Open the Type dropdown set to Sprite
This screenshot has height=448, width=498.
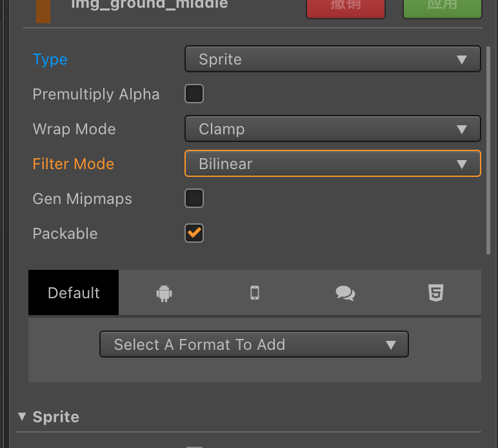332,59
